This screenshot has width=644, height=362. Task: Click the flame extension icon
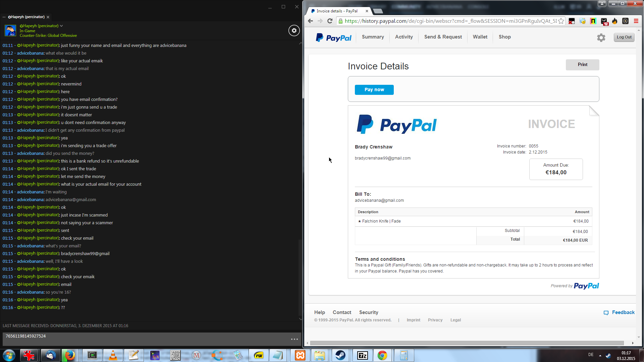point(614,21)
